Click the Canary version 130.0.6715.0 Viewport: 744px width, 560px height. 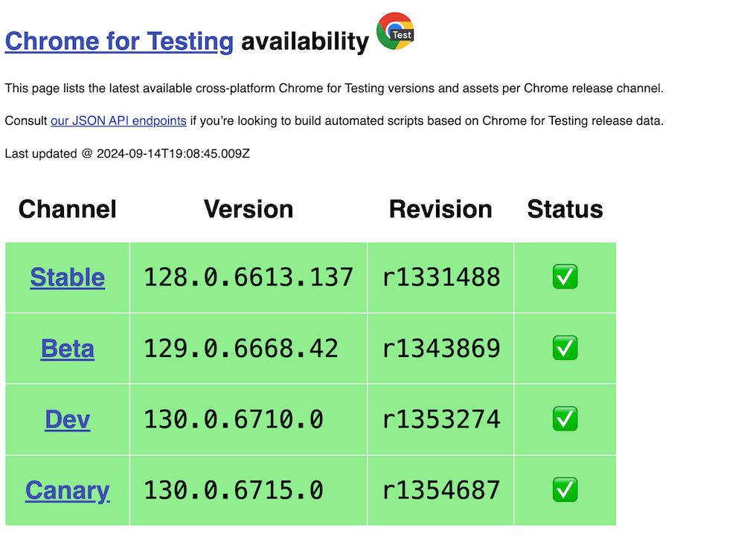point(234,490)
